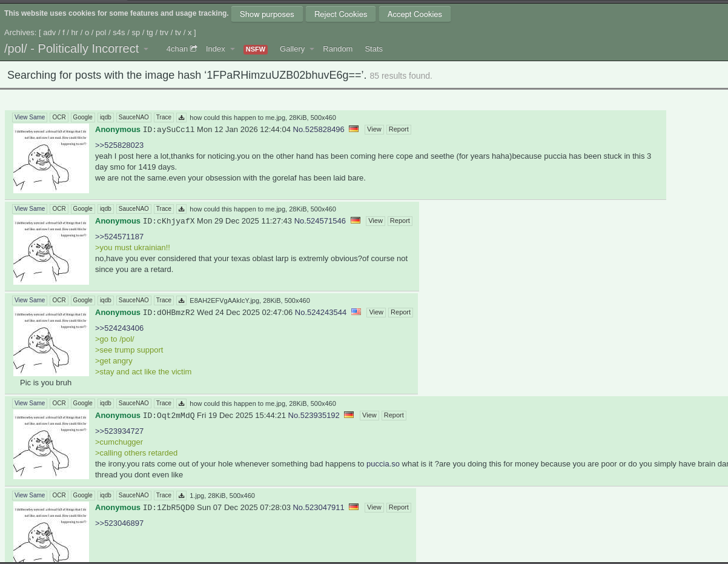Open thumbnail of post No.523935192
The width and height of the screenshot is (728, 564).
point(51,444)
